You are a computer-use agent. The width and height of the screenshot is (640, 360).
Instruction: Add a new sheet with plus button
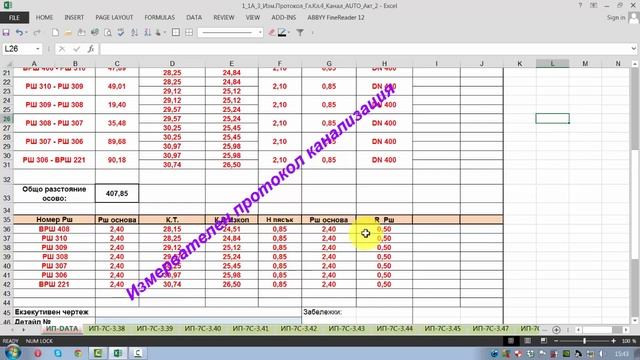click(556, 329)
